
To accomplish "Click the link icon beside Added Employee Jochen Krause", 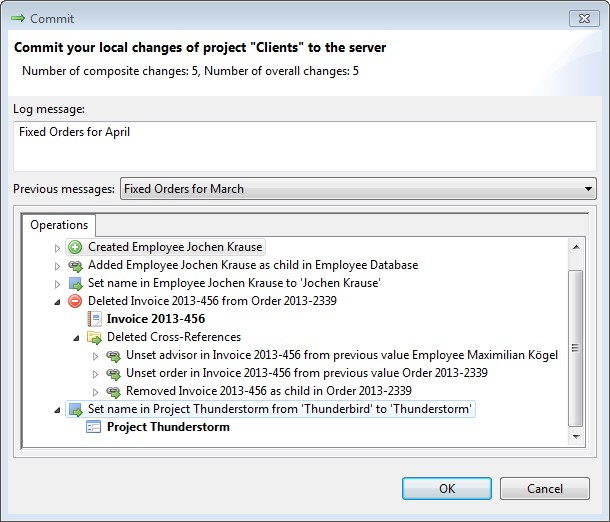I will 75,266.
